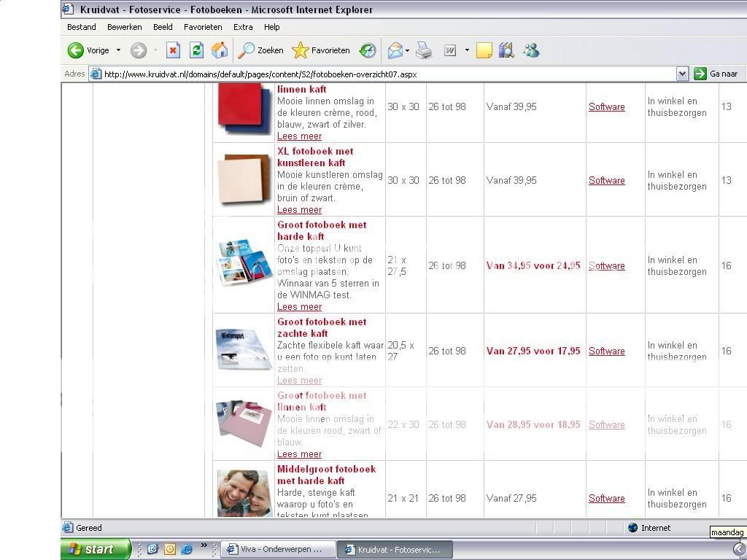Expand the Edit with Word dropdown arrow
Image resolution: width=747 pixels, height=560 pixels.
tap(467, 50)
